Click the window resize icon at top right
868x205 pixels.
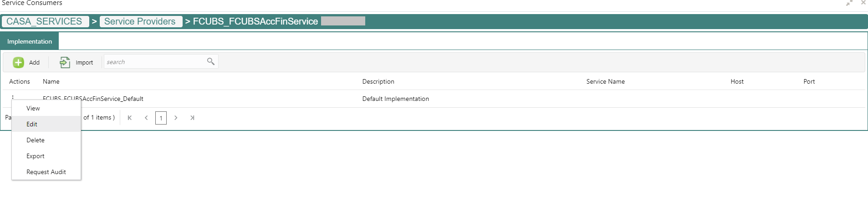[849, 3]
